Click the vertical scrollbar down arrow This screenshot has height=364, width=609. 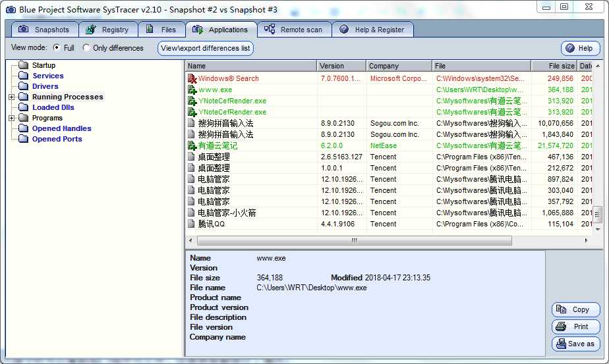597,229
